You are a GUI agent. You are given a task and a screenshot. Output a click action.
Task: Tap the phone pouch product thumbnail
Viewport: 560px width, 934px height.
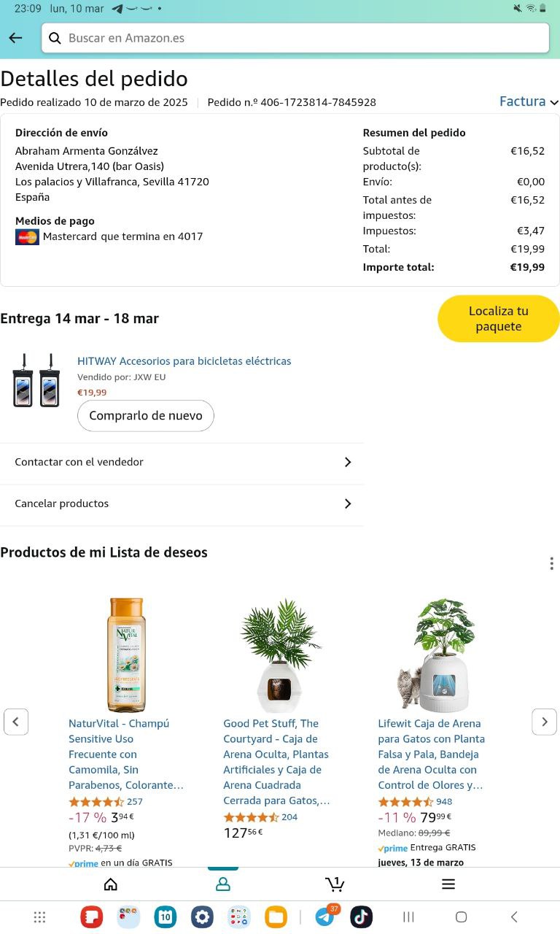pyautogui.click(x=36, y=380)
